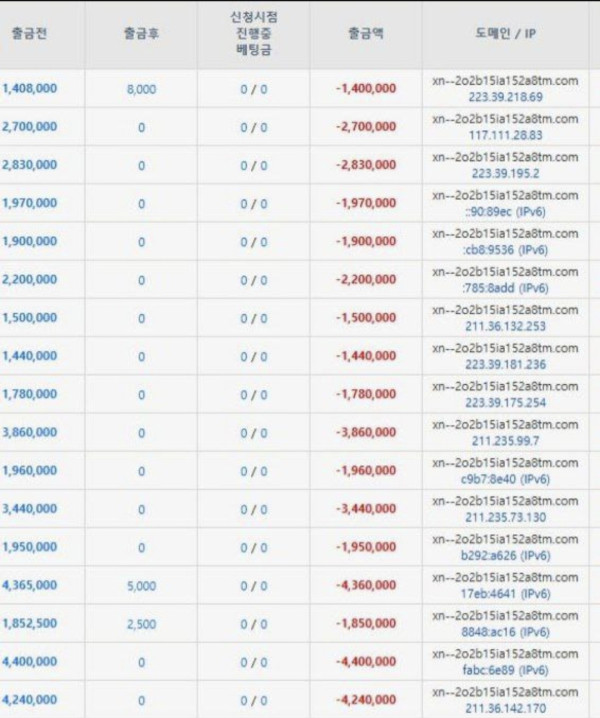
Task: Select the IP address 223.39.218.69
Action: pos(505,97)
